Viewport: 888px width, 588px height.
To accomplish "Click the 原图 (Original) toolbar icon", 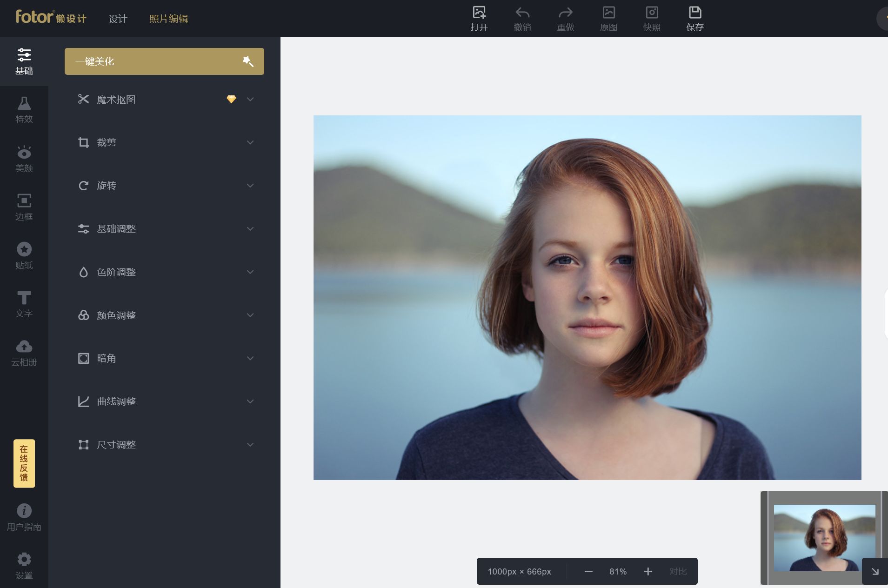I will click(608, 19).
